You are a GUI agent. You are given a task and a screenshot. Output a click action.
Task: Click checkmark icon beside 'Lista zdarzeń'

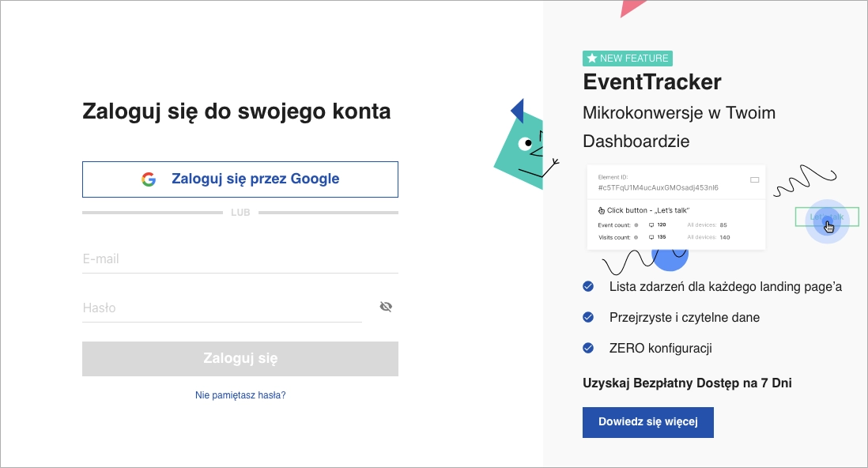(x=588, y=286)
